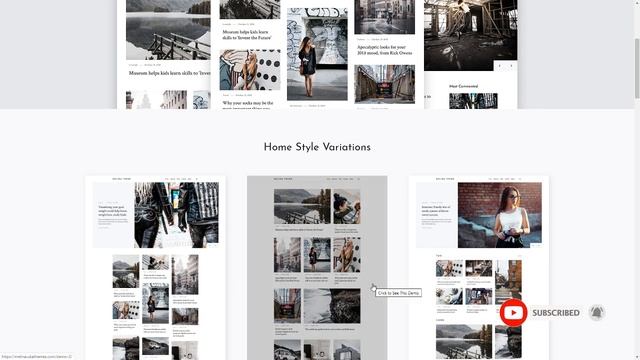The image size is (640, 360).
Task: Click the "Click to See This Demo" tooltip
Action: 398,293
